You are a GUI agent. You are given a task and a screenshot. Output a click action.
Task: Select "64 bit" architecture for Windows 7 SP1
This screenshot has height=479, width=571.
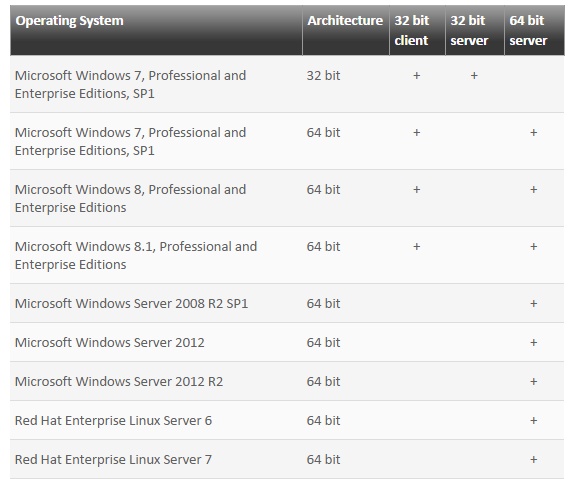point(323,133)
